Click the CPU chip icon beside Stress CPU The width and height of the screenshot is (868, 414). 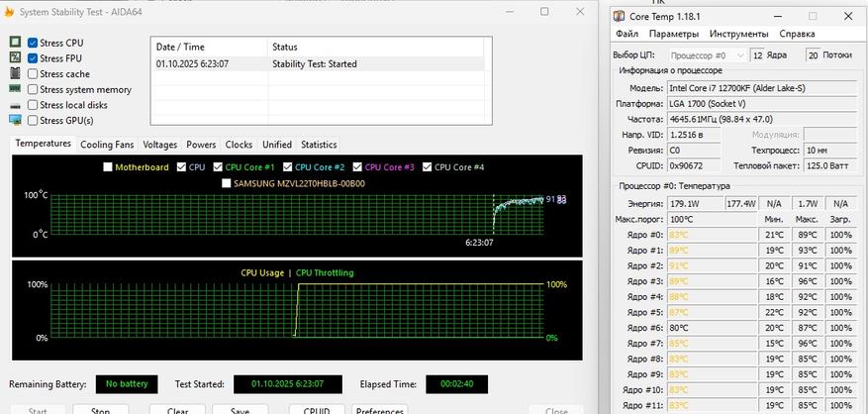point(15,43)
